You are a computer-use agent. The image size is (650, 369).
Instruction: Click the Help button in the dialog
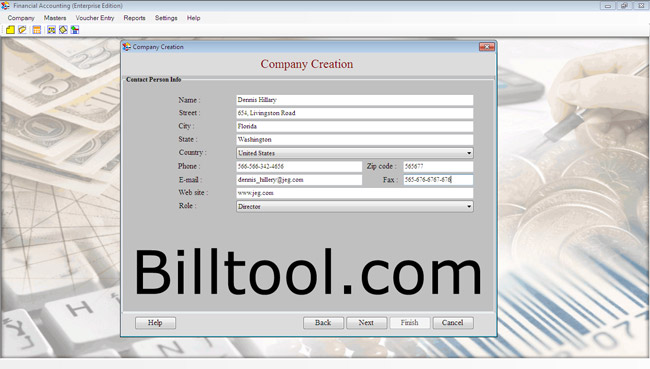[155, 323]
